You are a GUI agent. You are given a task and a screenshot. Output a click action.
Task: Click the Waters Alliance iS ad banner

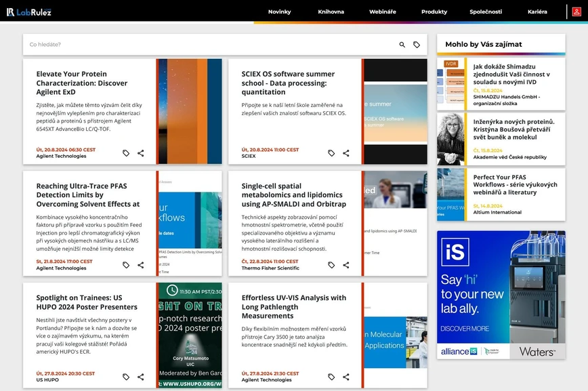pos(501,295)
